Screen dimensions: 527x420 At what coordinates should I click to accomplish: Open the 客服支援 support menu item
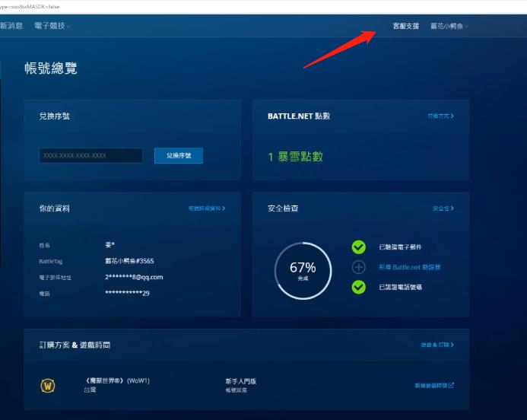(405, 26)
